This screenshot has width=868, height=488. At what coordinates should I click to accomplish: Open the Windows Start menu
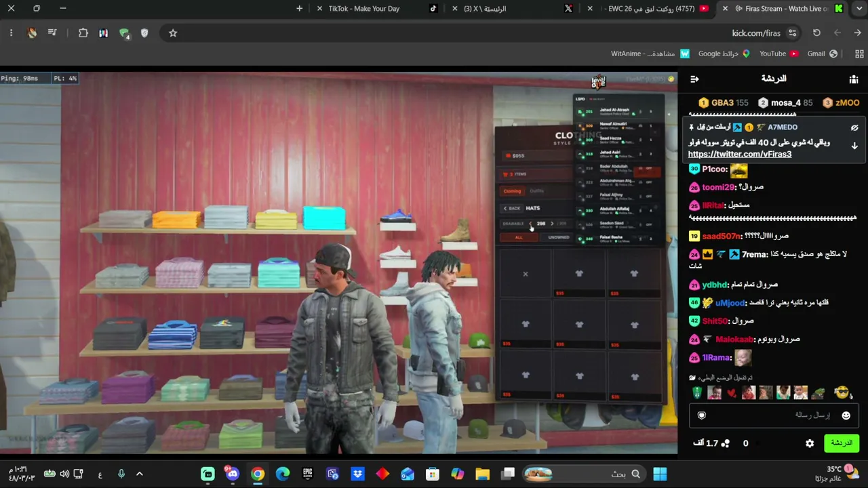coord(660,474)
